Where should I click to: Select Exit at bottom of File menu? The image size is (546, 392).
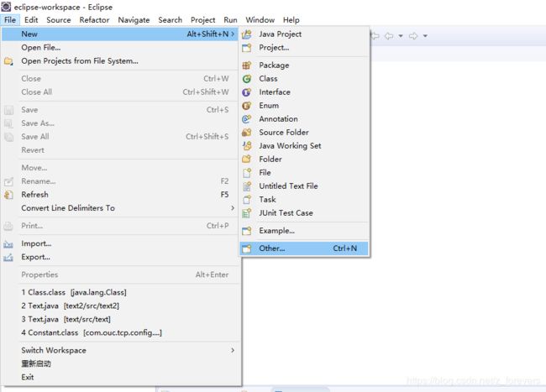tap(120, 377)
